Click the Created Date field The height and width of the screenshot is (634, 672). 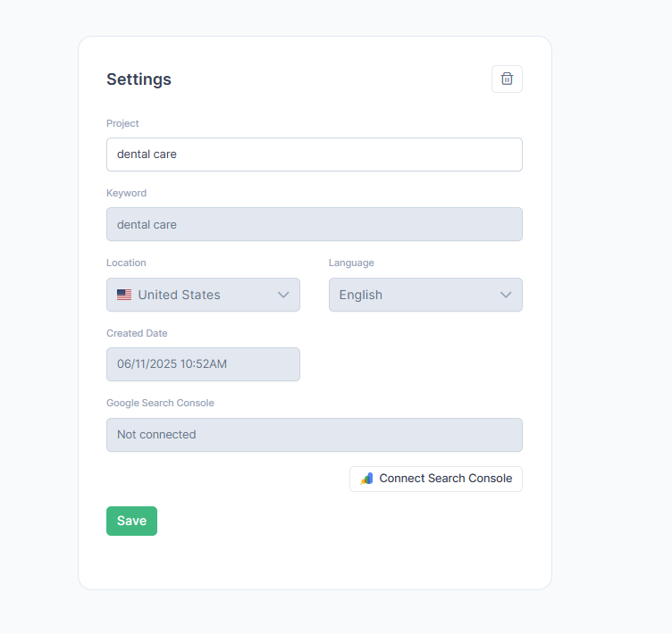point(203,364)
